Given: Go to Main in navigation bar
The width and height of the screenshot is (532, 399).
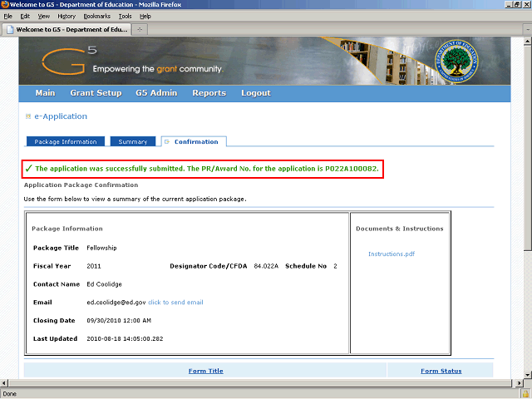Looking at the screenshot, I should coord(45,93).
